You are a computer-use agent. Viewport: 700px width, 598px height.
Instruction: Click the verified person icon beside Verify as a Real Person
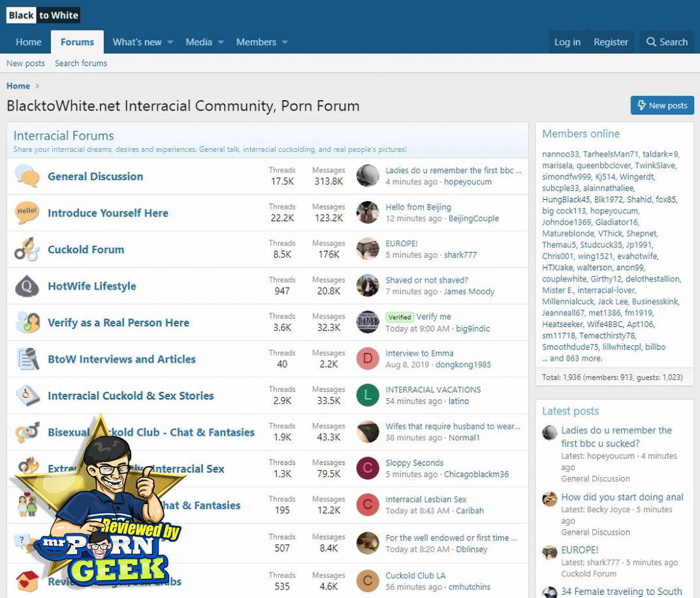(x=27, y=323)
